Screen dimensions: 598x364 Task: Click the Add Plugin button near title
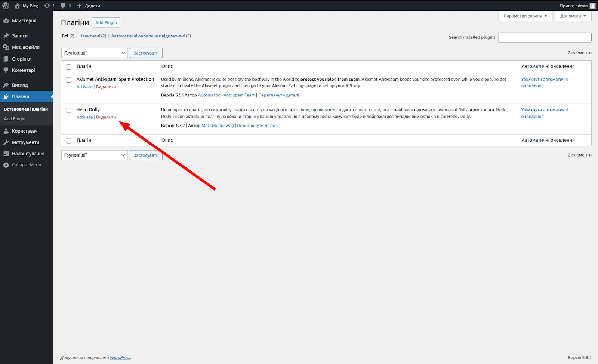(106, 22)
